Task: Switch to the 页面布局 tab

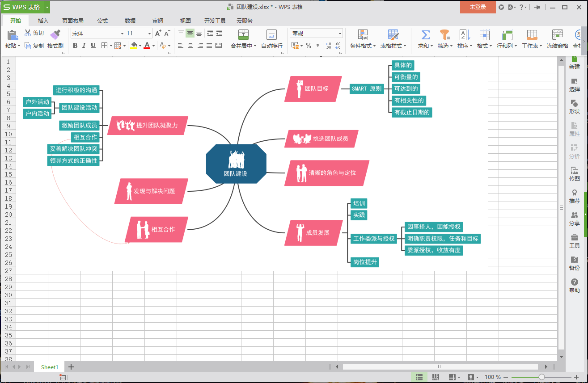Action: click(73, 21)
